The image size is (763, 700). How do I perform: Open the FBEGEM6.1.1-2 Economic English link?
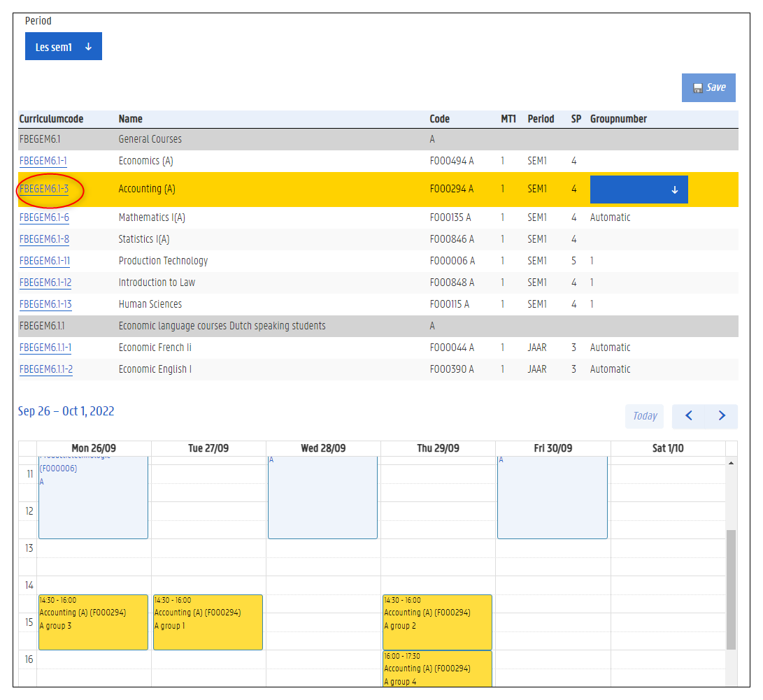coord(46,369)
